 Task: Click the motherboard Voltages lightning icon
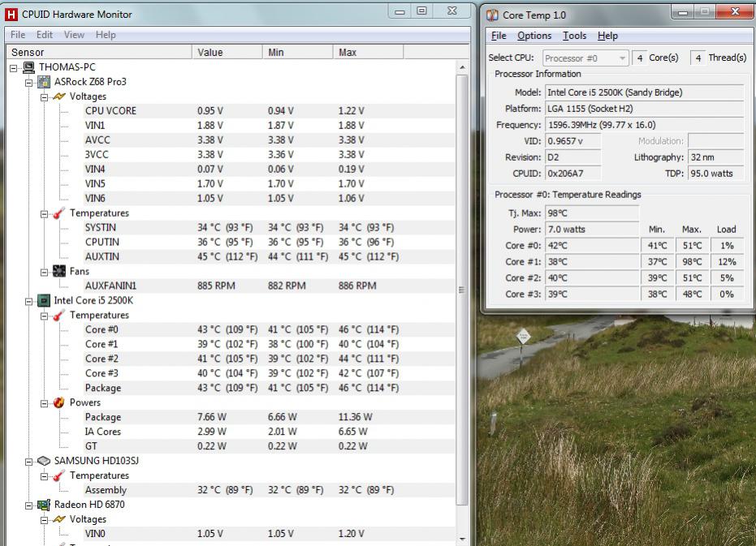[x=58, y=97]
